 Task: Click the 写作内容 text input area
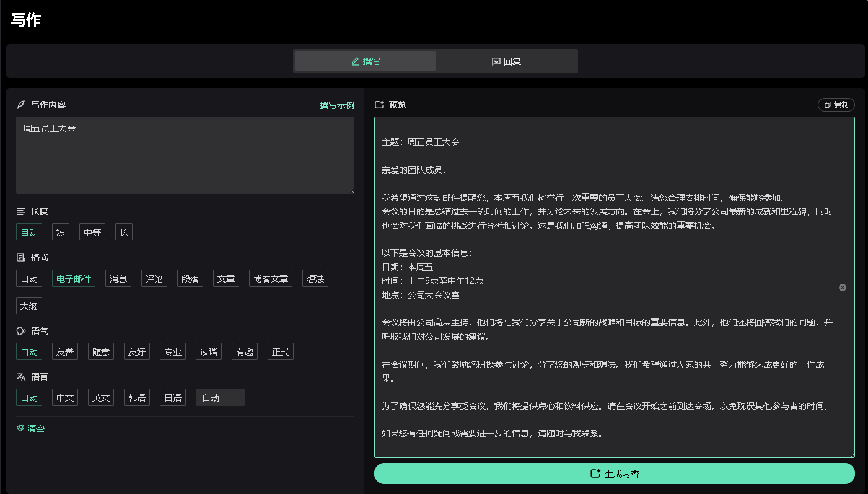coord(185,155)
